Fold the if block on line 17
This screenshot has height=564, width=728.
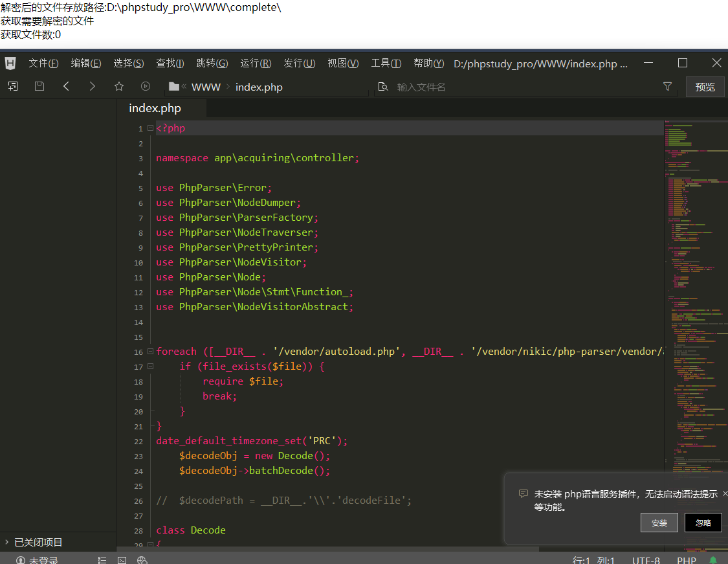150,366
